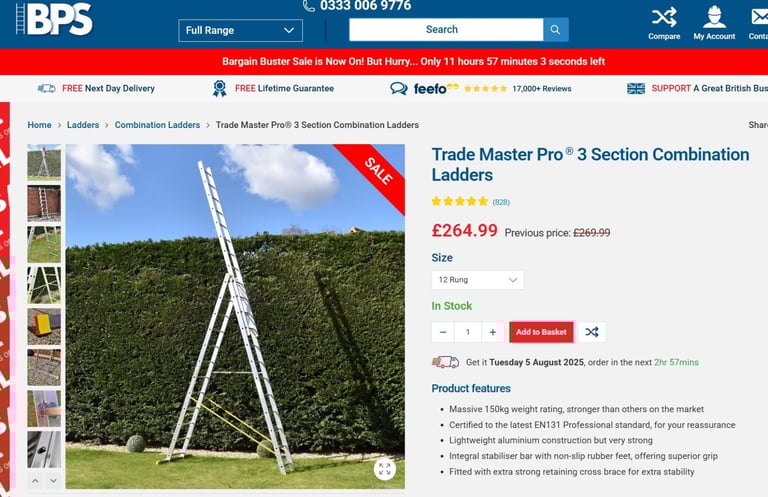This screenshot has height=497, width=768.
Task: Open the 828 reviews link
Action: tap(501, 202)
